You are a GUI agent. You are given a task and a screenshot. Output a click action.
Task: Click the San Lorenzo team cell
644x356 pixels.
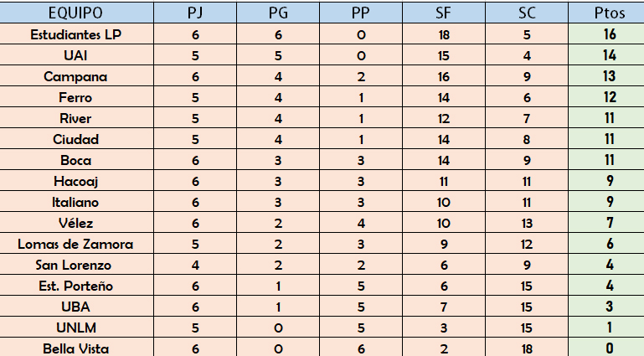coord(76,265)
